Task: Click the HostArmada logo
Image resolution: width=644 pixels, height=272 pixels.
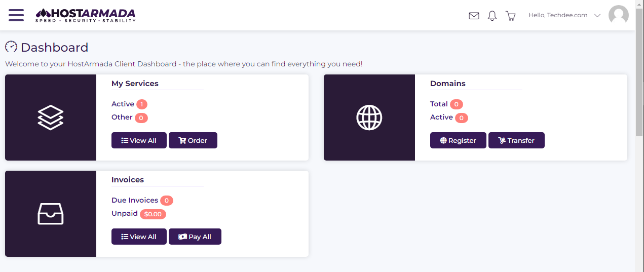Action: click(x=86, y=15)
